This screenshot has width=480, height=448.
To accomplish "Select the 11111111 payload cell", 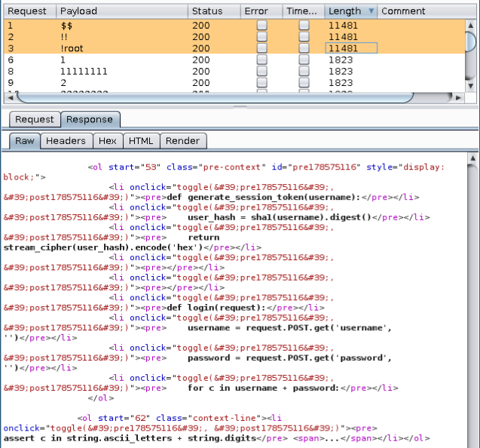I will click(122, 71).
